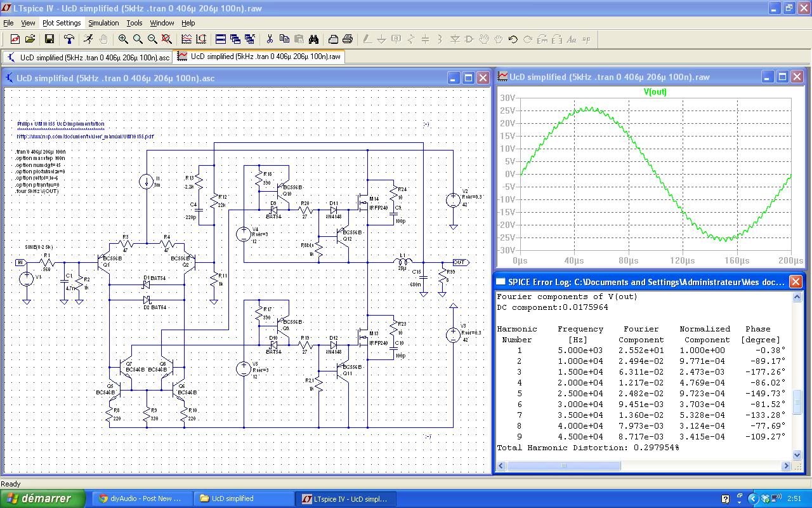The height and width of the screenshot is (508, 812).
Task: Open the UcD simplified folder taskbar item
Action: click(244, 498)
